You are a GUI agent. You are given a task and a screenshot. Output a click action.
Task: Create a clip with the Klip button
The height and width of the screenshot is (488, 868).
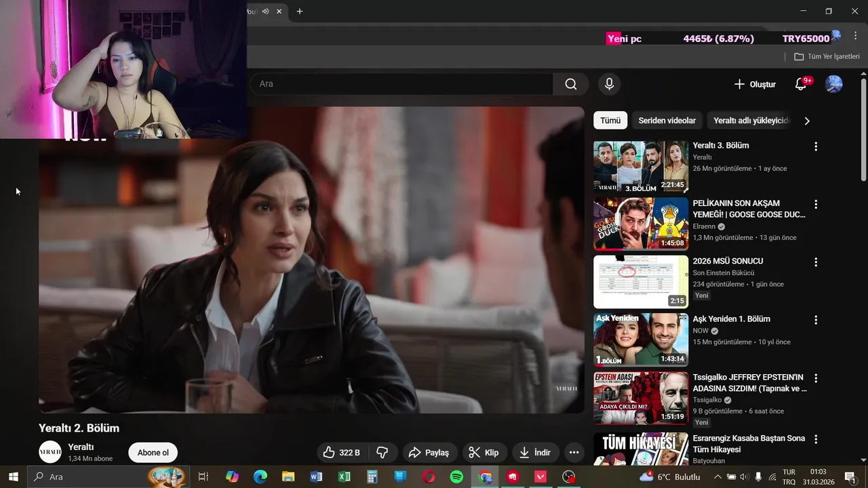[x=484, y=453]
